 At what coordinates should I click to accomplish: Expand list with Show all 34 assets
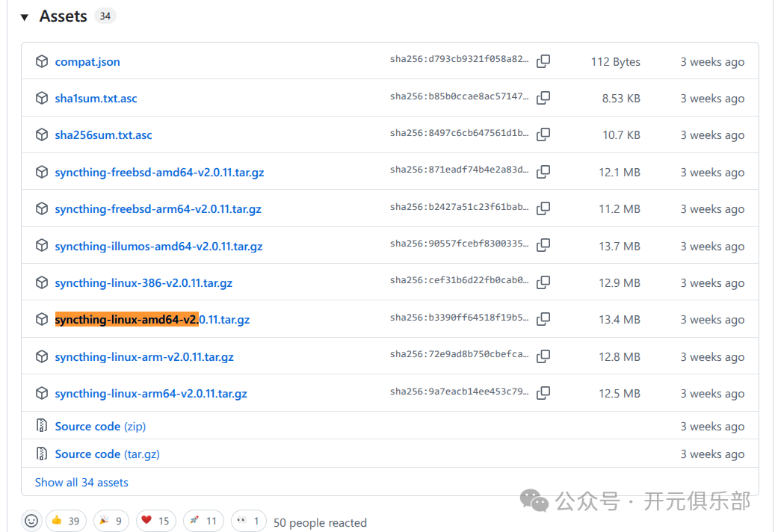point(81,483)
